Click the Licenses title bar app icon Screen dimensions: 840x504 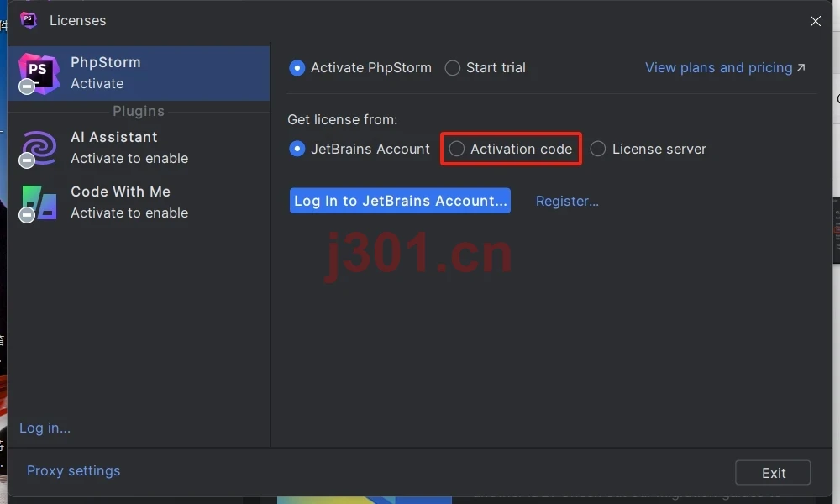pos(29,20)
